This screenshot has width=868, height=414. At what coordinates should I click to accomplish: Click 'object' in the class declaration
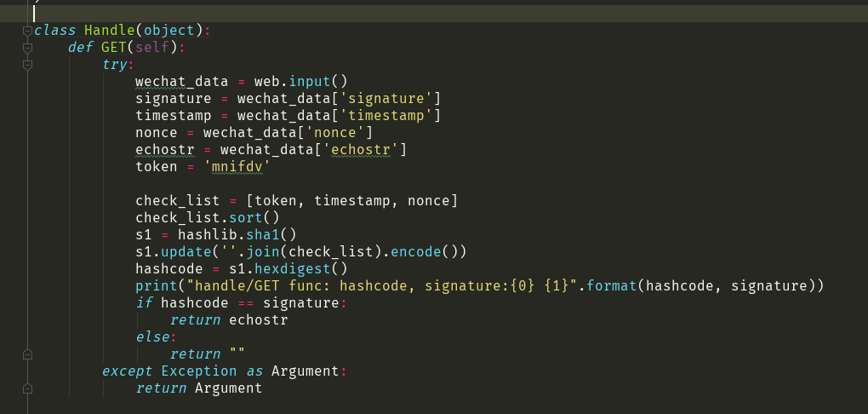pos(168,31)
